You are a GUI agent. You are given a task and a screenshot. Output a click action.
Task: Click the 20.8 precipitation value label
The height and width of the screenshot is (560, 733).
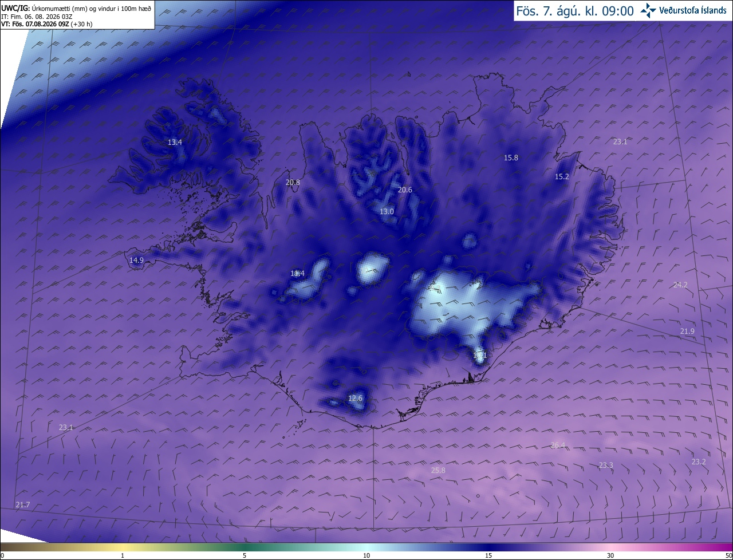pos(293,183)
